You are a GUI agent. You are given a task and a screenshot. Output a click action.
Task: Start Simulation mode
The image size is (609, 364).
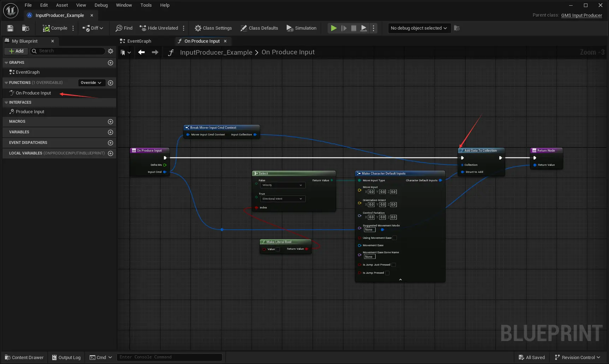[x=301, y=28]
